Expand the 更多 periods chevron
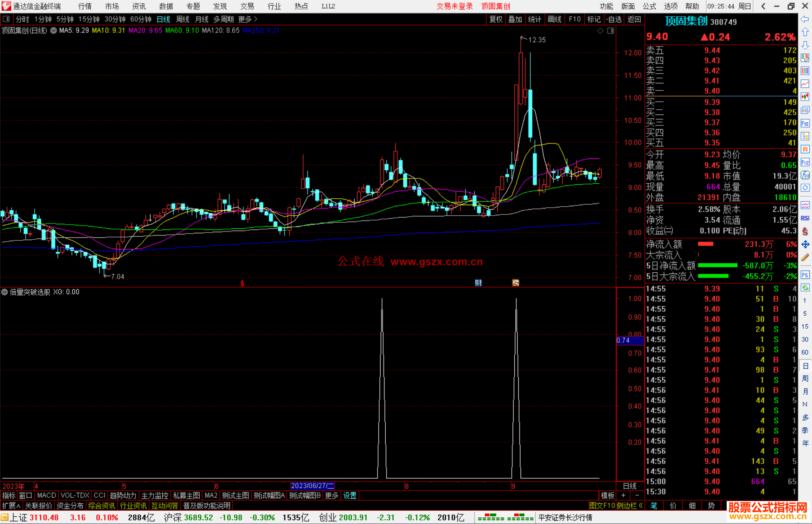This screenshot has height=524, width=812. [256, 19]
